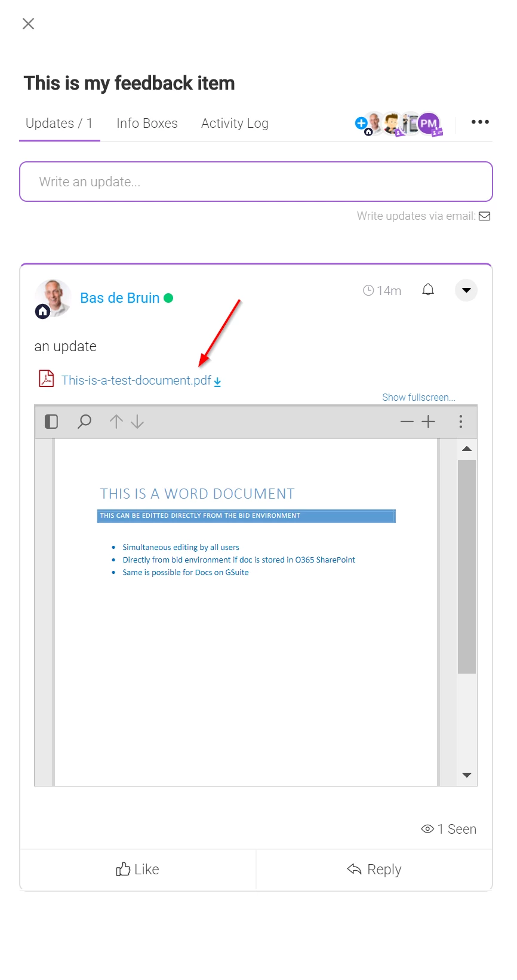This screenshot has height=980, width=517.
Task: Open This-is-a-test-document.pdf link
Action: pos(136,380)
